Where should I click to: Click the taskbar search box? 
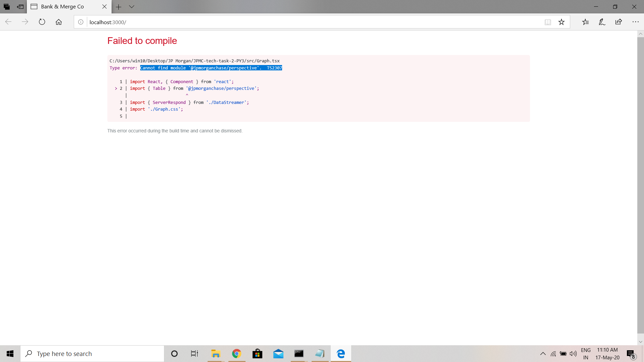click(92, 354)
